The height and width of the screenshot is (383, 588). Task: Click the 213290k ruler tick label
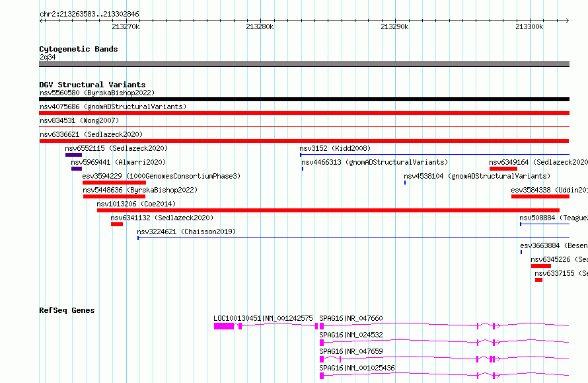tap(394, 26)
